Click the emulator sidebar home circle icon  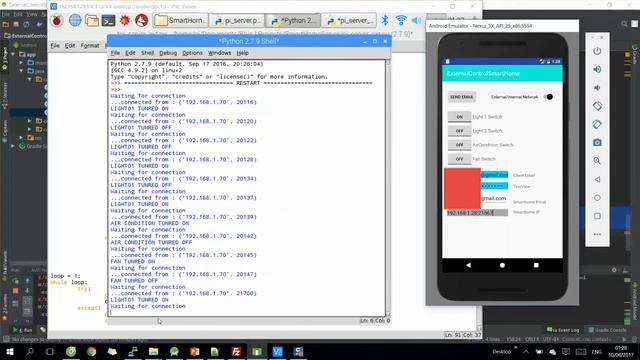coord(597,198)
